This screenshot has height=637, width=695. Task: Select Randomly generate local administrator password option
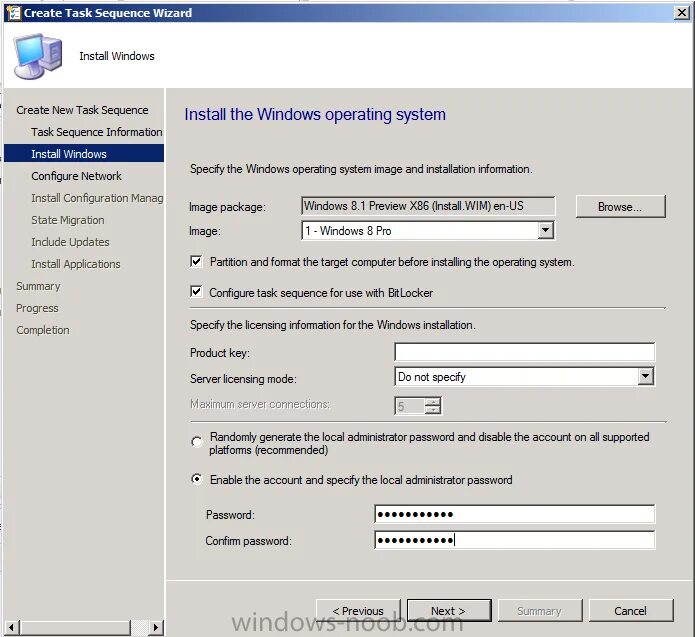[x=197, y=442]
